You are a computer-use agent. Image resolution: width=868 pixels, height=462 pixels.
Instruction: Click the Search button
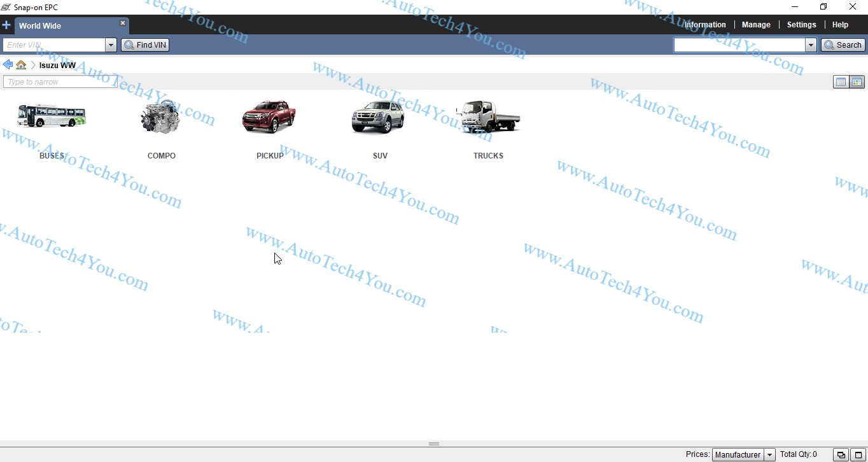point(843,45)
